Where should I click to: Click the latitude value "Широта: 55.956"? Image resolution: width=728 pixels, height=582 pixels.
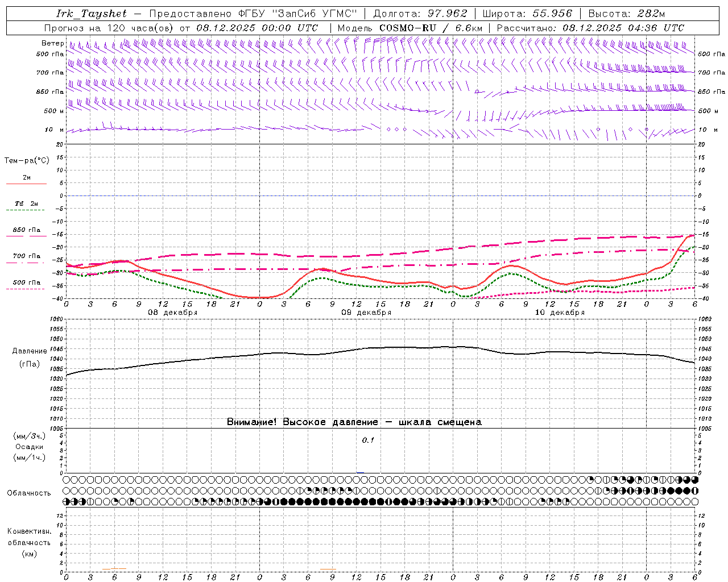click(x=527, y=14)
